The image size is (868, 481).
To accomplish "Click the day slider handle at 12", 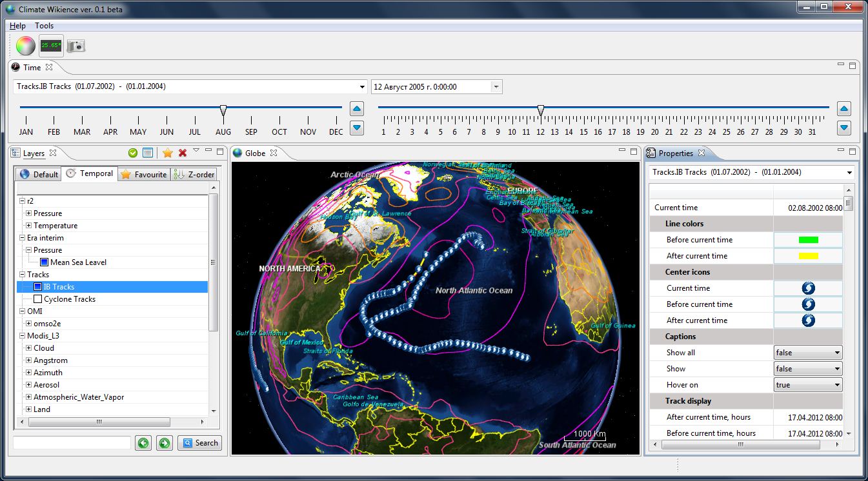I will coord(541,110).
